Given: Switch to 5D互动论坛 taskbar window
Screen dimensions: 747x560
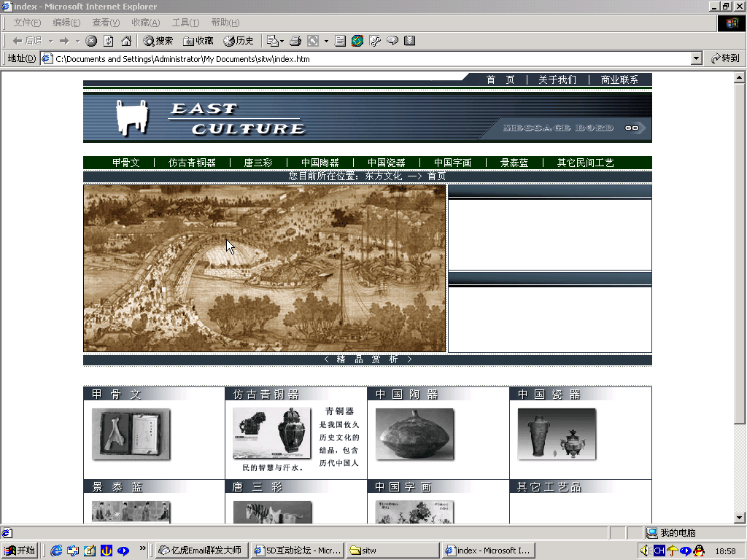Looking at the screenshot, I should click(x=298, y=551).
